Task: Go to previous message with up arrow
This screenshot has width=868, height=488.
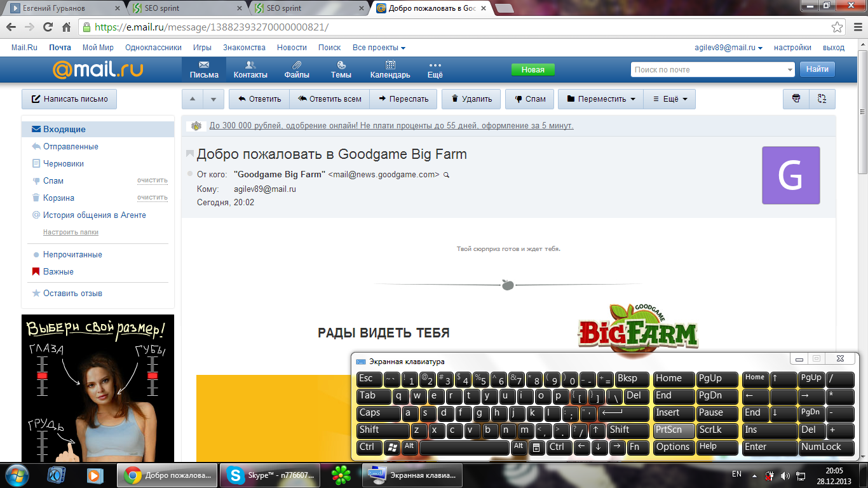Action: point(193,99)
